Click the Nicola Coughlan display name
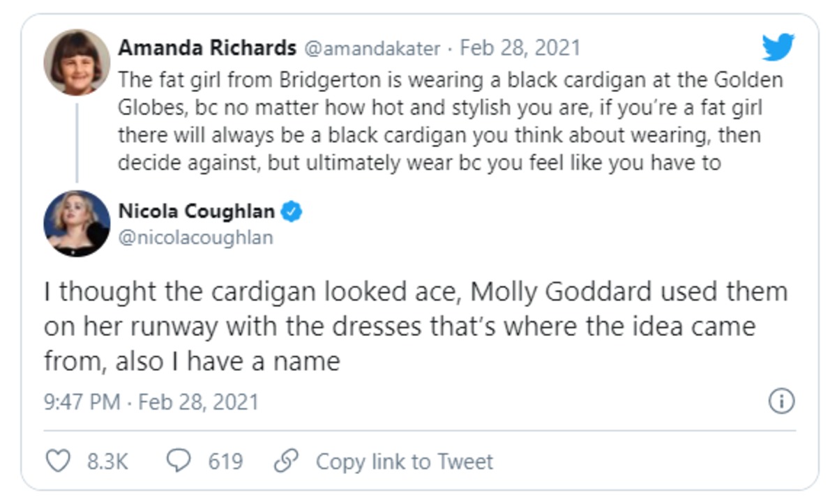837x504 pixels. point(197,211)
